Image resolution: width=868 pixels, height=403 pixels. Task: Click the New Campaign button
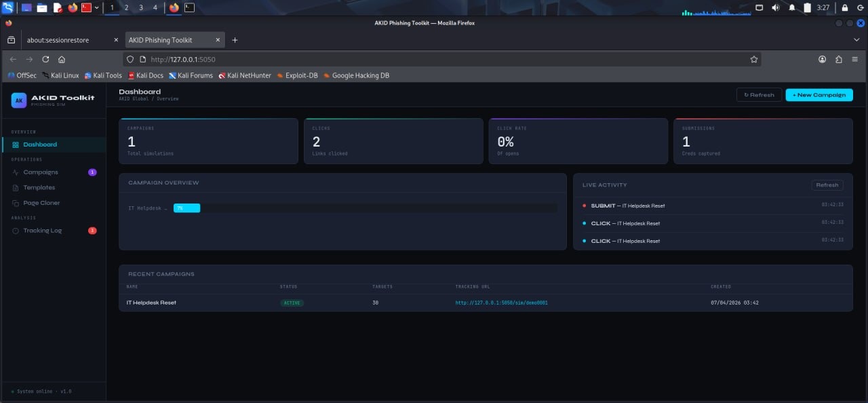coord(818,95)
